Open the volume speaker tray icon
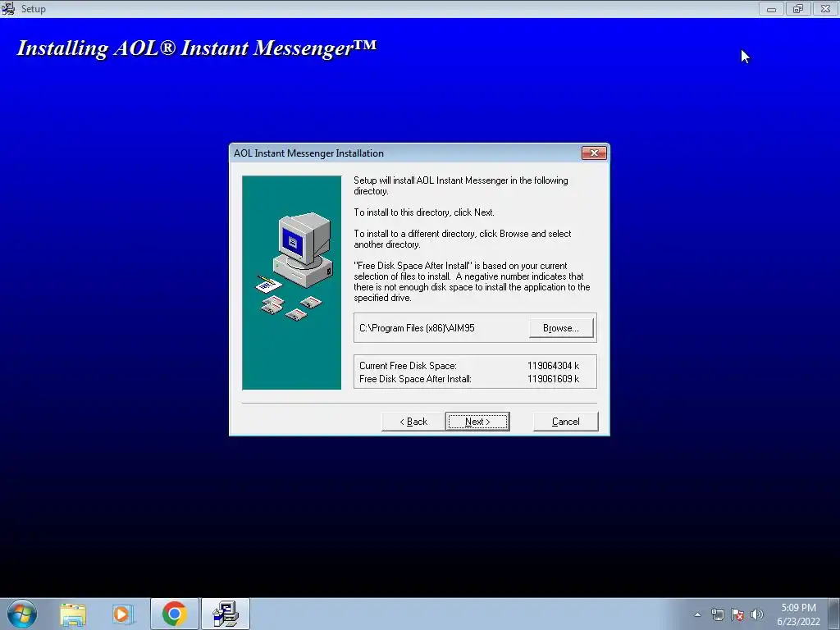Image resolution: width=840 pixels, height=630 pixels. coord(757,614)
